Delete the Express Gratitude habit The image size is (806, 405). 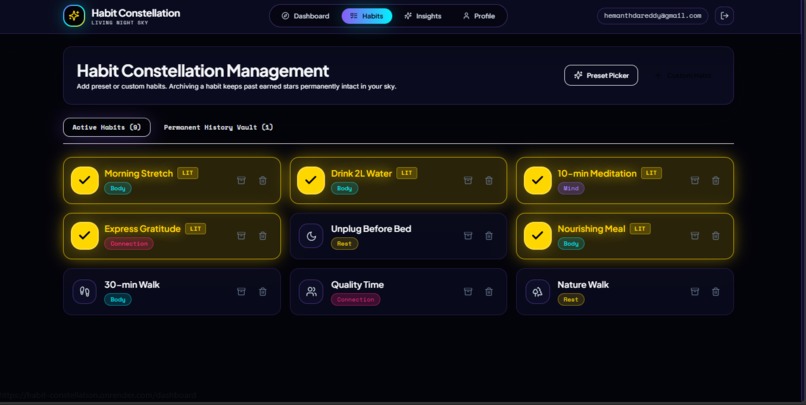tap(263, 236)
